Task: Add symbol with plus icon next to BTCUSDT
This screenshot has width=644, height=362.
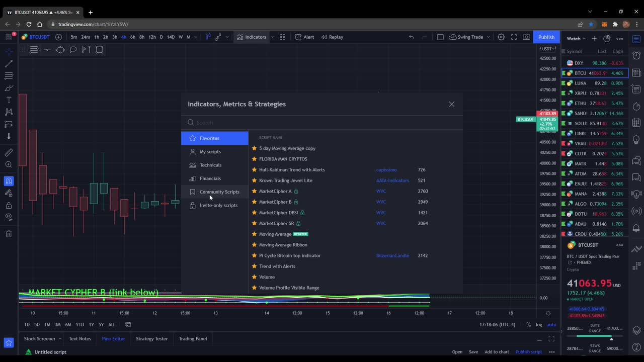Action: tap(58, 37)
